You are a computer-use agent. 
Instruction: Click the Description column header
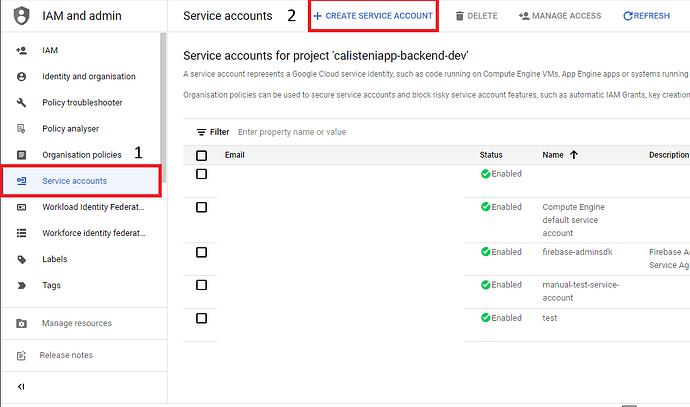669,155
